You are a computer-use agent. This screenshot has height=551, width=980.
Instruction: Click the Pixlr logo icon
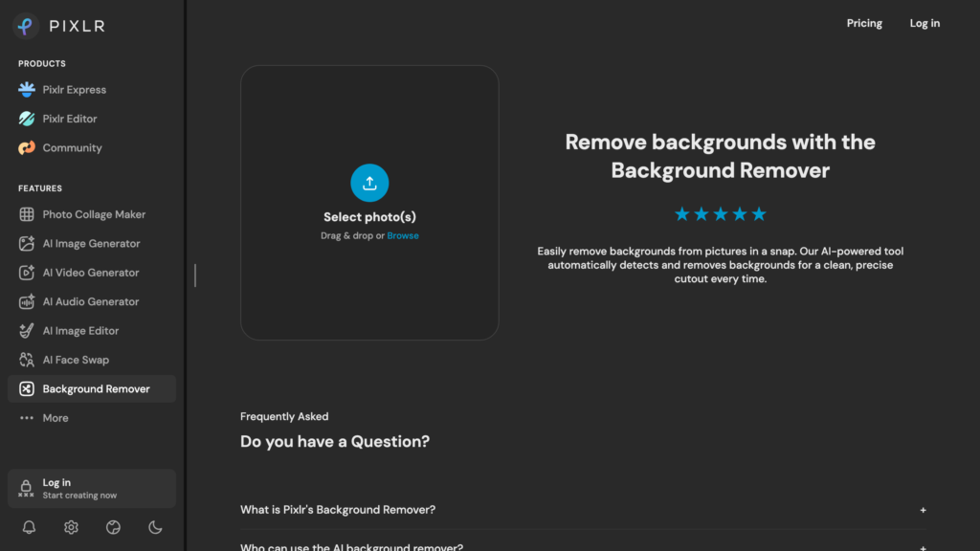[x=26, y=26]
